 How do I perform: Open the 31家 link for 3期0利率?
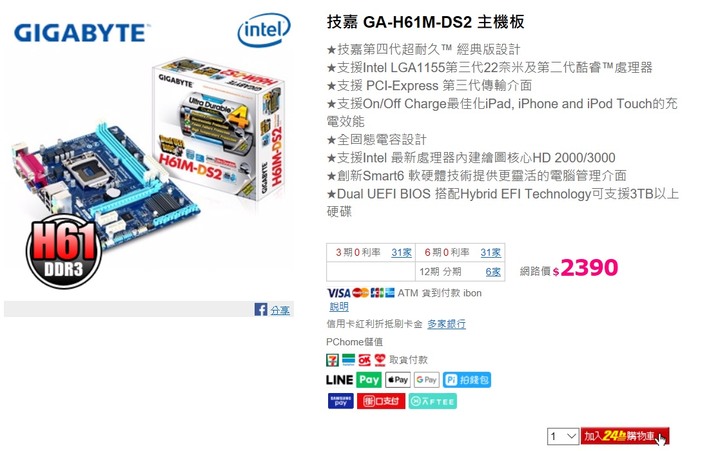tap(401, 253)
